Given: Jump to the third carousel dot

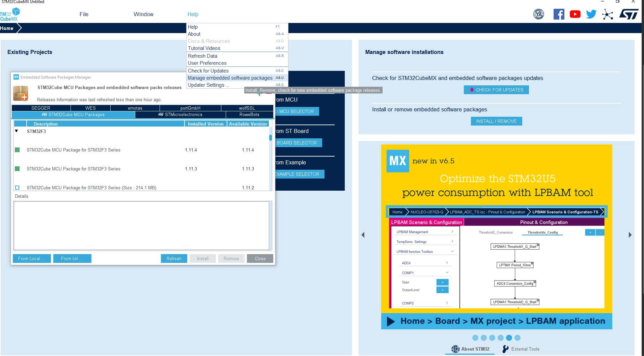Looking at the screenshot, I should [492, 338].
